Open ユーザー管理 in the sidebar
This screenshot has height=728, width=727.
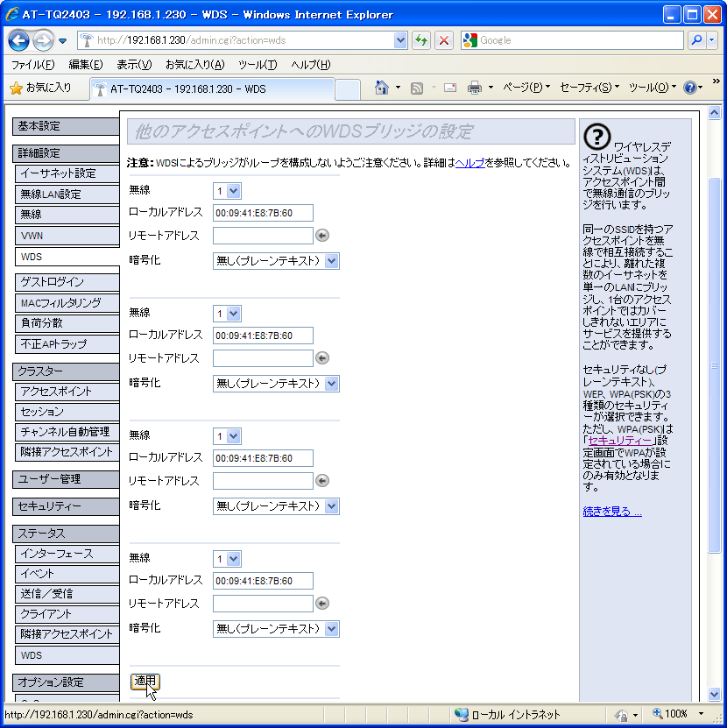click(66, 479)
